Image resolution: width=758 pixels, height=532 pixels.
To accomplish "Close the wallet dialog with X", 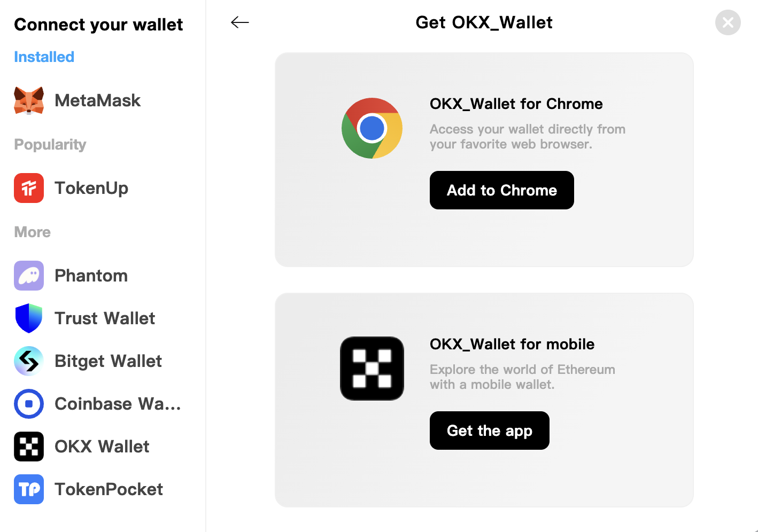I will 728,22.
